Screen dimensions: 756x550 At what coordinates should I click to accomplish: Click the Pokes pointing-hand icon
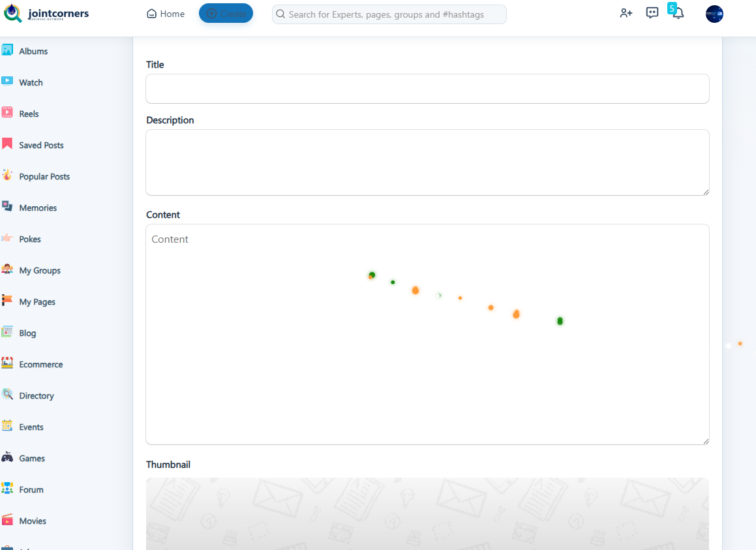click(x=7, y=238)
